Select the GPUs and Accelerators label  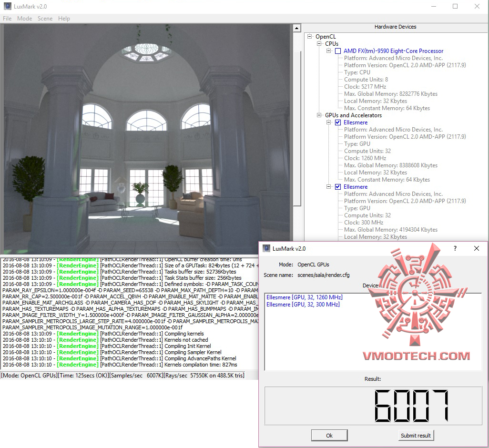point(353,115)
